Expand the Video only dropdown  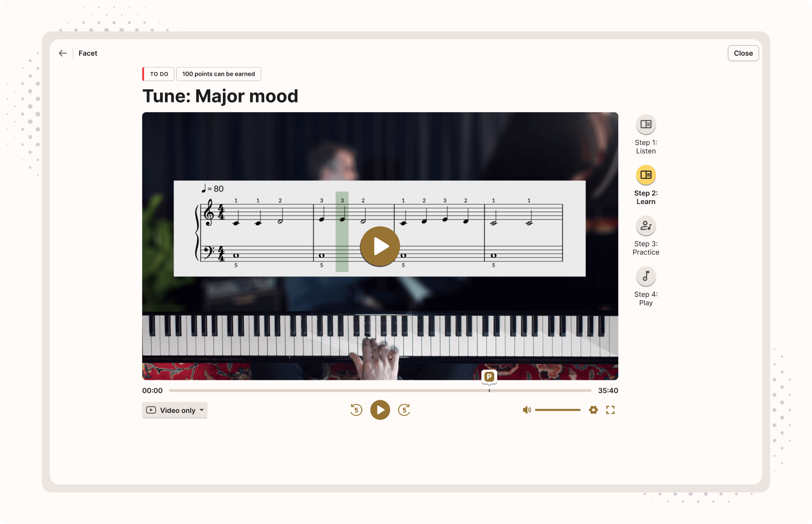(175, 410)
